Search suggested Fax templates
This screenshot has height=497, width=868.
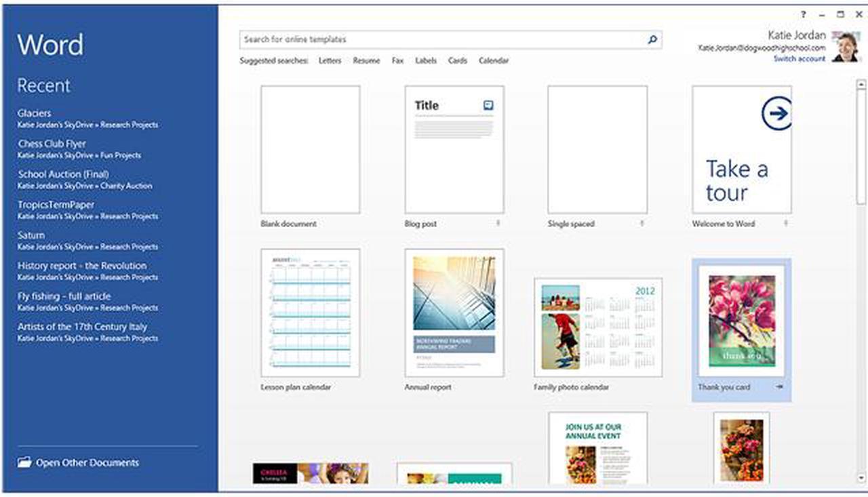pos(397,60)
